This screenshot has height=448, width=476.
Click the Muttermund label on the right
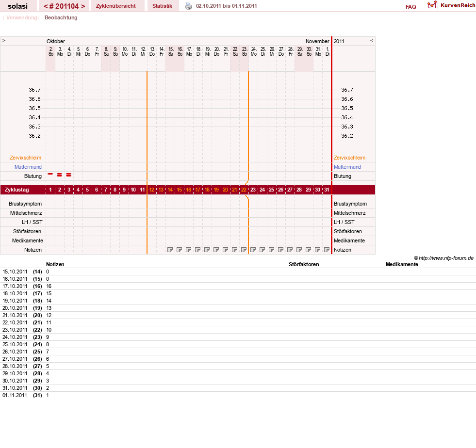(347, 167)
